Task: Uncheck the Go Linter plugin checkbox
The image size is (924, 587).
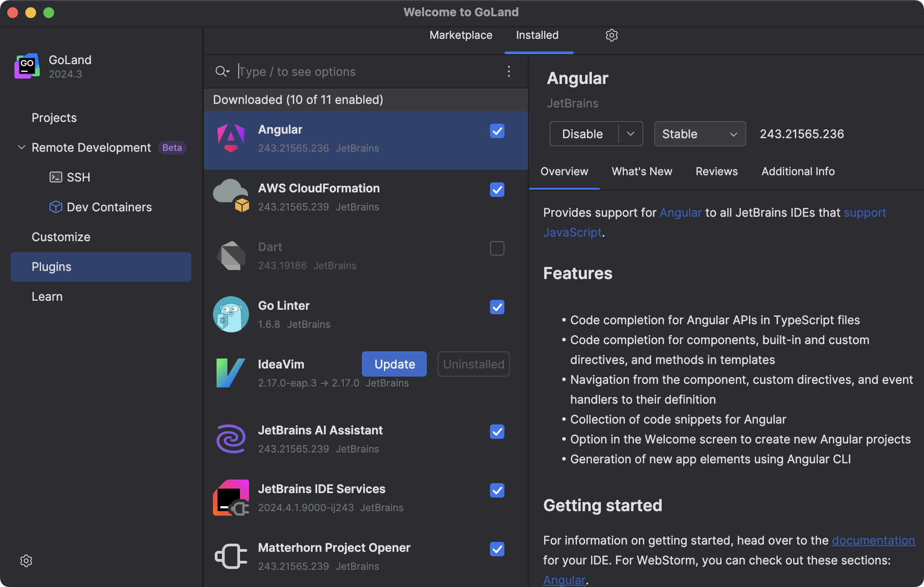Action: [x=497, y=307]
